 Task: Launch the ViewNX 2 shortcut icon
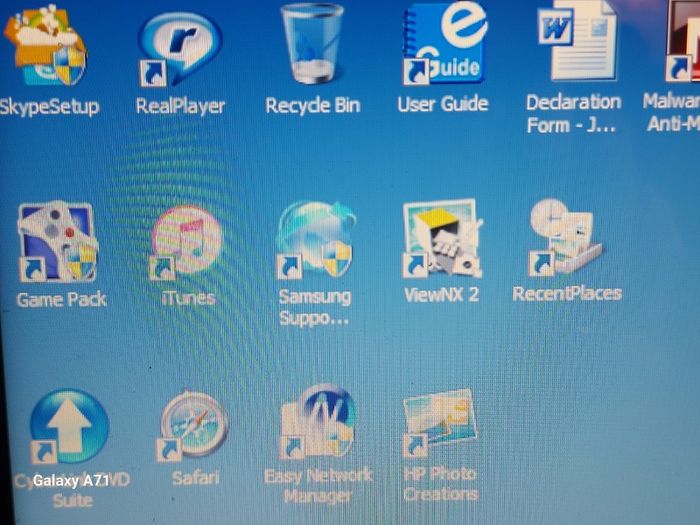(443, 238)
